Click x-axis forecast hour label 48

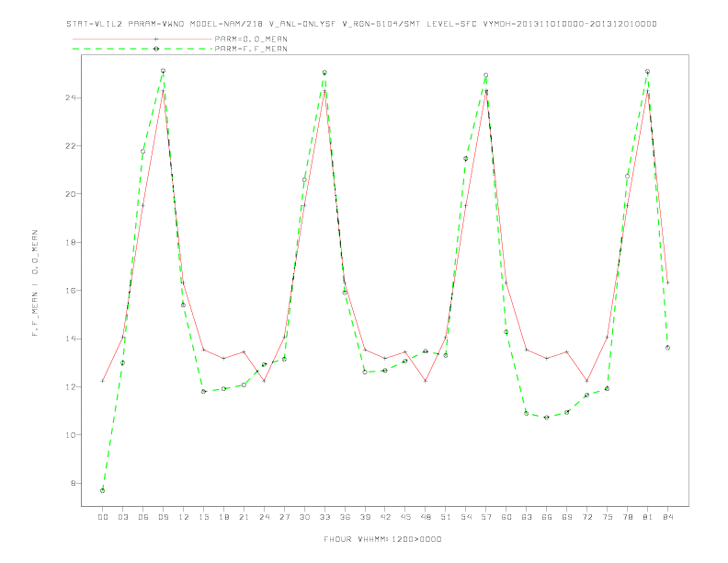click(x=426, y=517)
